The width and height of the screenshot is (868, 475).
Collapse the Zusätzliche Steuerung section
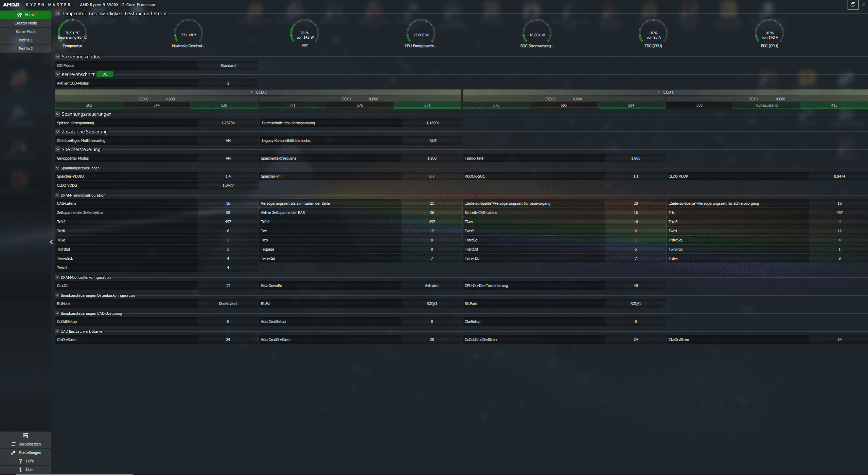tap(58, 132)
